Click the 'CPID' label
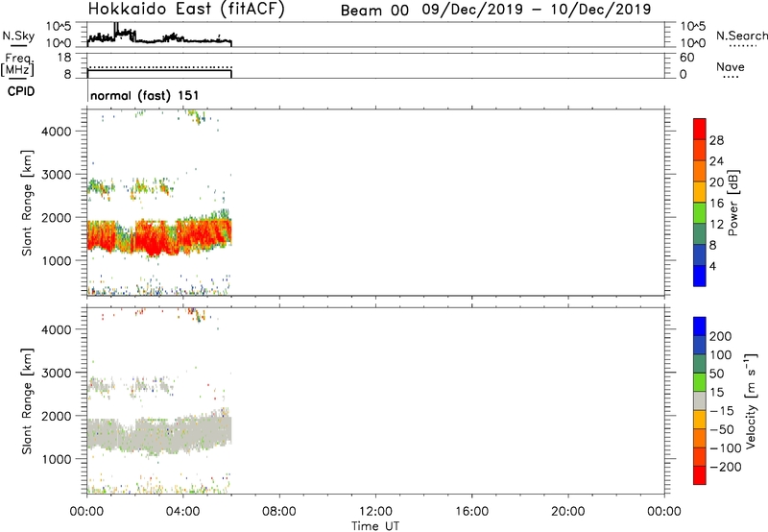 pos(21,91)
